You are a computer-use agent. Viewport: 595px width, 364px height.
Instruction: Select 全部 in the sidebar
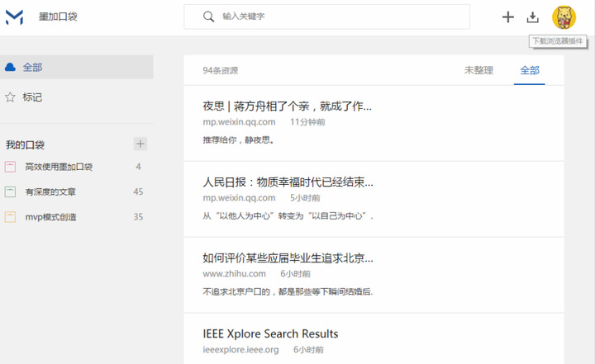tap(77, 67)
